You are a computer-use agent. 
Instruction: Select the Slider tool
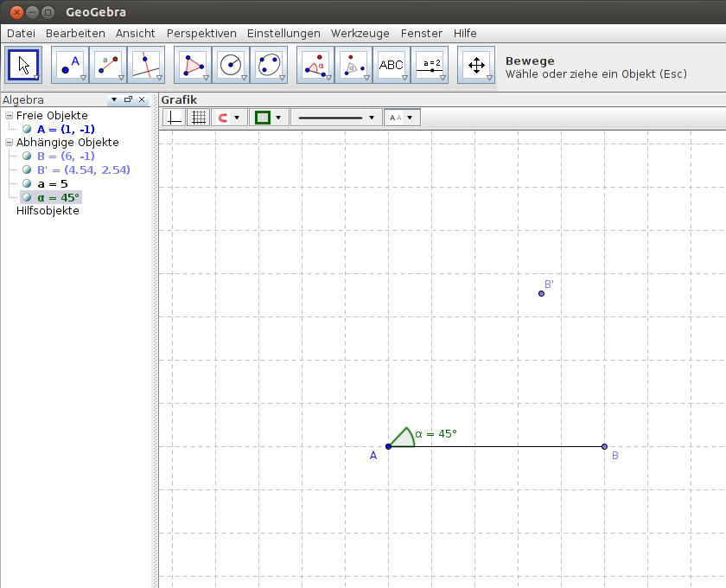point(430,65)
